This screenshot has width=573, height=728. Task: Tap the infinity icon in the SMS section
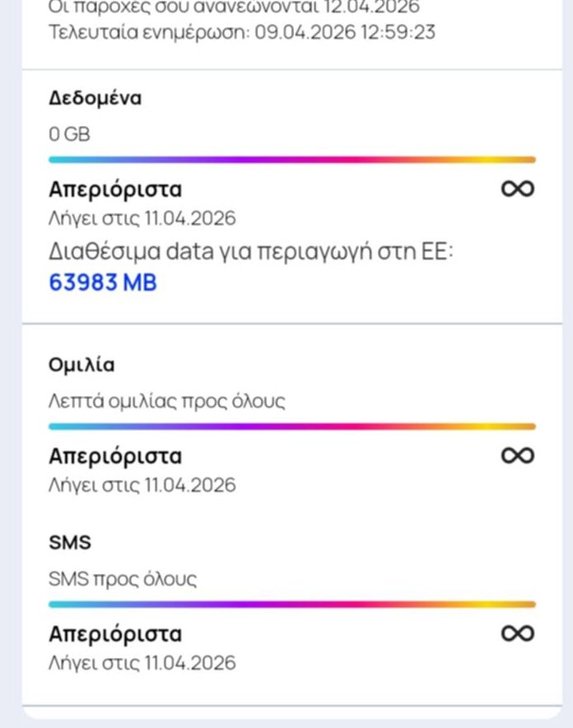[518, 633]
